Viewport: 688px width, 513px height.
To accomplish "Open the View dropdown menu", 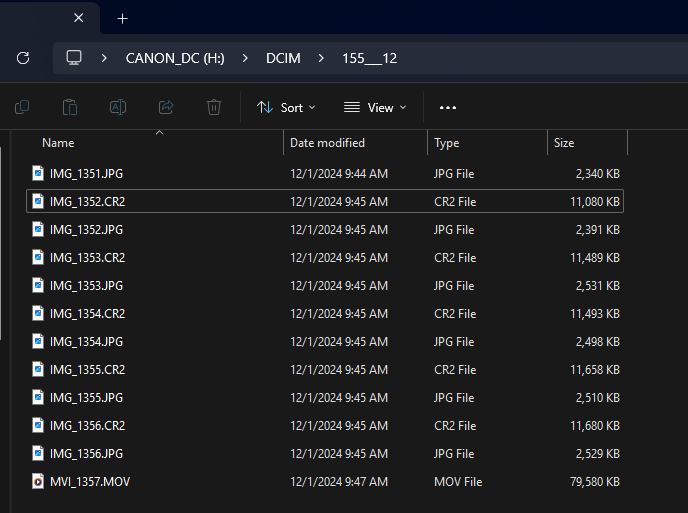I will coord(375,107).
